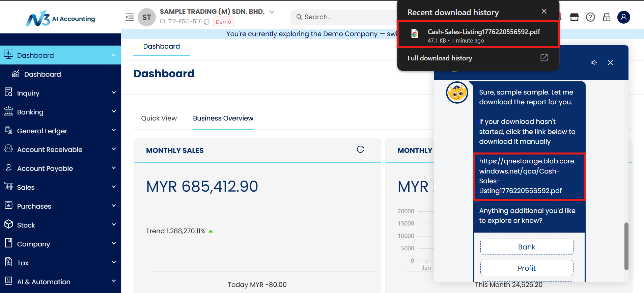Switch to the Quick View tab
Image resolution: width=644 pixels, height=293 pixels.
[159, 118]
